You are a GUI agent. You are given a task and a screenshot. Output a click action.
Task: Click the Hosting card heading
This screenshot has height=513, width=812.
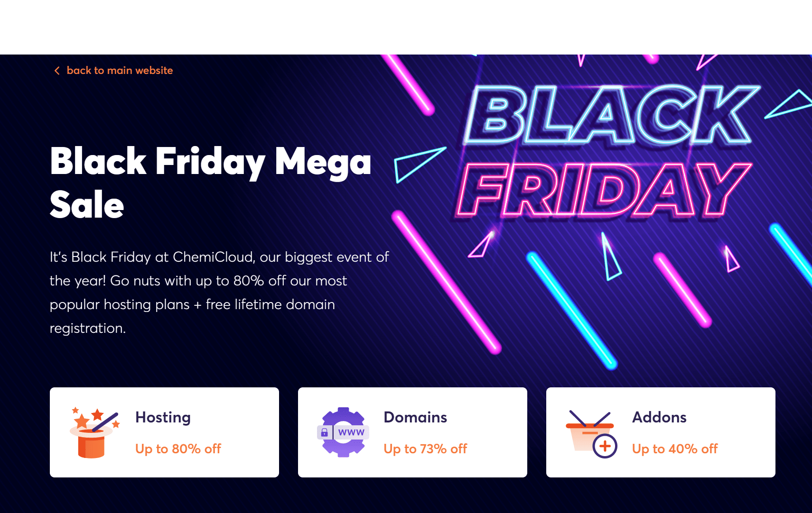tap(163, 418)
